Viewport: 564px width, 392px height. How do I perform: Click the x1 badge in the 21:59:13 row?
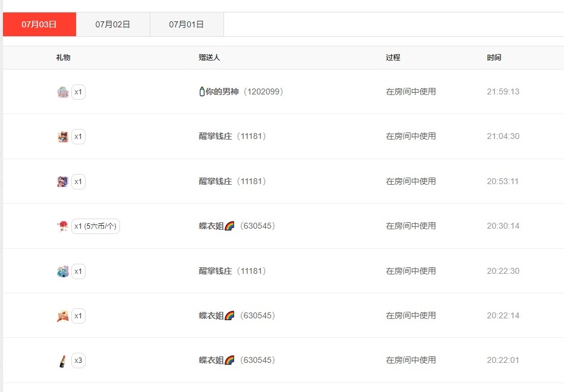pyautogui.click(x=78, y=92)
